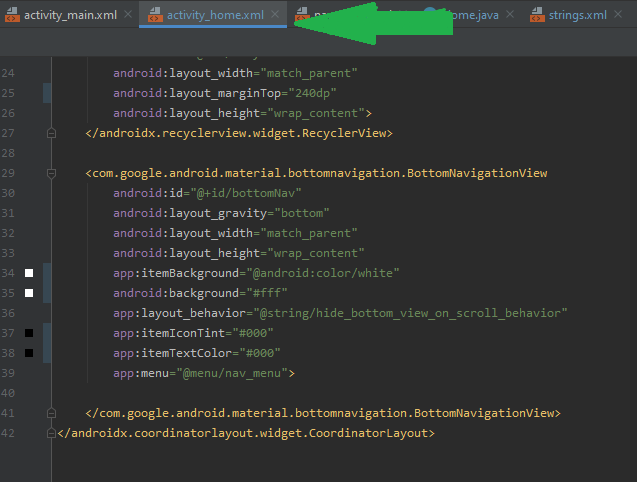
Task: Click the itemTextColor "#000" value
Action: [260, 353]
